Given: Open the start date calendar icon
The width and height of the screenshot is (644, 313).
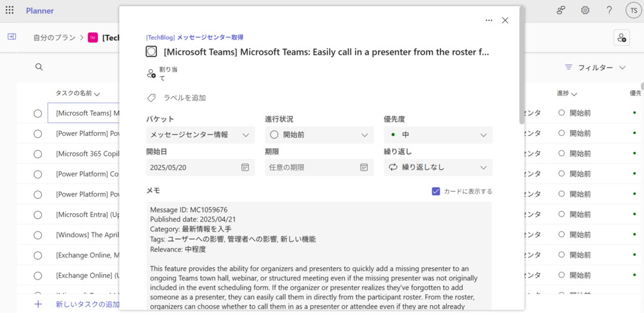Looking at the screenshot, I should (245, 167).
